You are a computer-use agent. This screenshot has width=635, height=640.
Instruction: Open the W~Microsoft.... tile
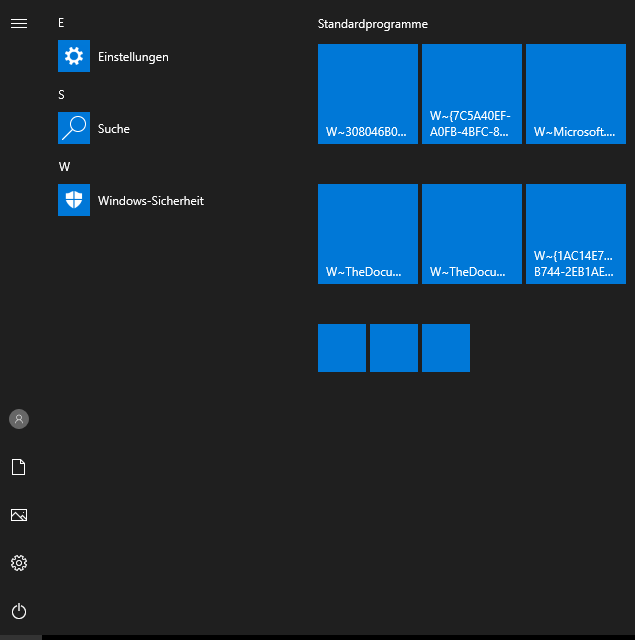click(x=576, y=94)
